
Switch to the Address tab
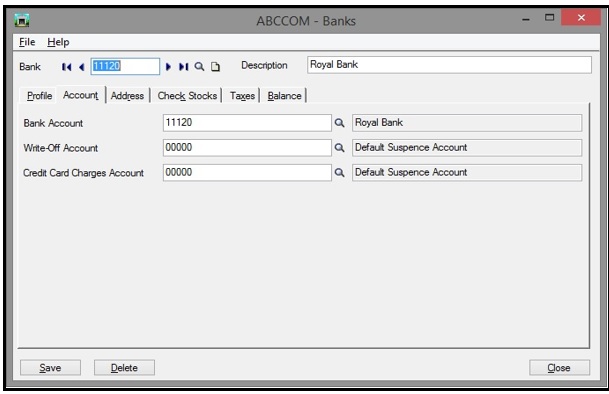point(127,96)
